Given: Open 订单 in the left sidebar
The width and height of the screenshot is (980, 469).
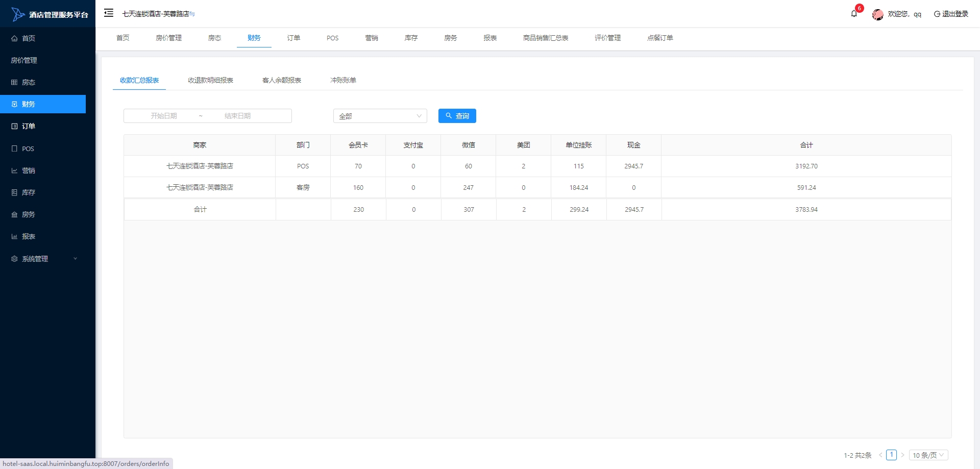Looking at the screenshot, I should [x=29, y=126].
